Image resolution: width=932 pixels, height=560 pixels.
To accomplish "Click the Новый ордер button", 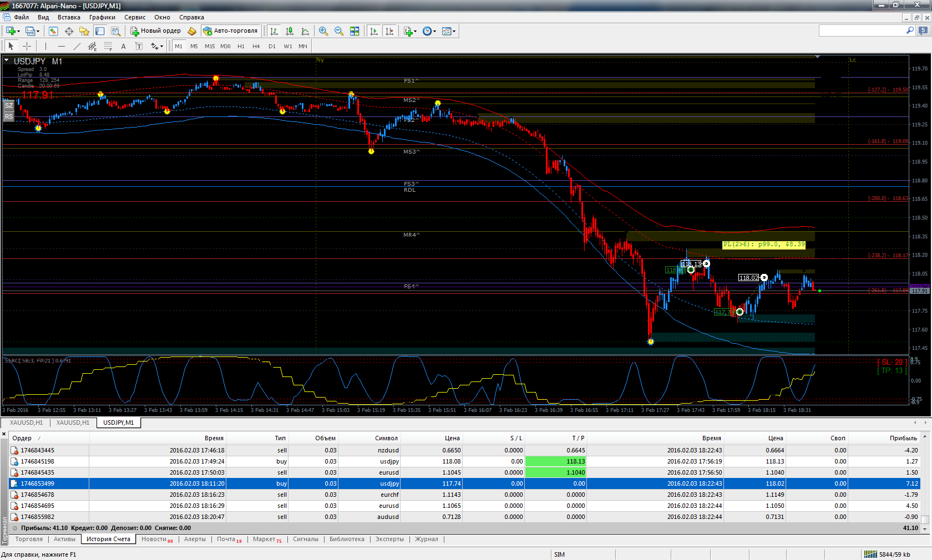I will 156,31.
